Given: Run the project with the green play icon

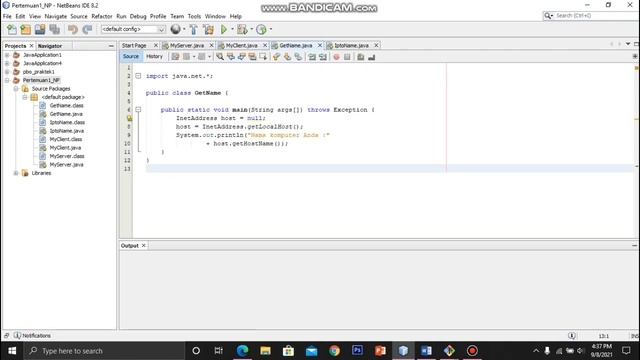Looking at the screenshot, I should (x=224, y=29).
